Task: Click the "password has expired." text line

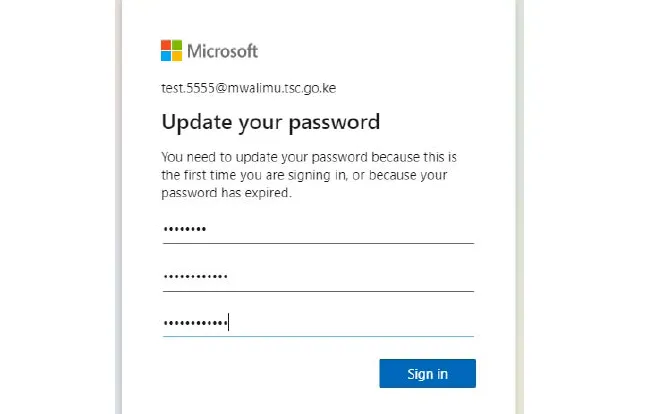Action: click(x=226, y=194)
